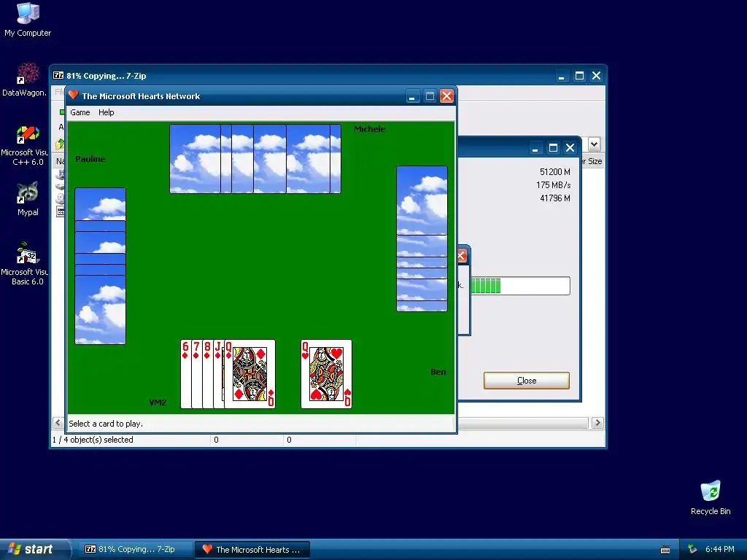Click the 7-Zip scrollbar left arrow
747x560 pixels.
[x=58, y=423]
